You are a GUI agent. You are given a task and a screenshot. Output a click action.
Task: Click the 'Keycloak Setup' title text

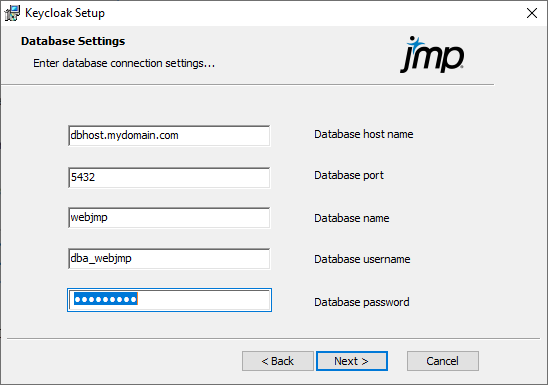65,13
